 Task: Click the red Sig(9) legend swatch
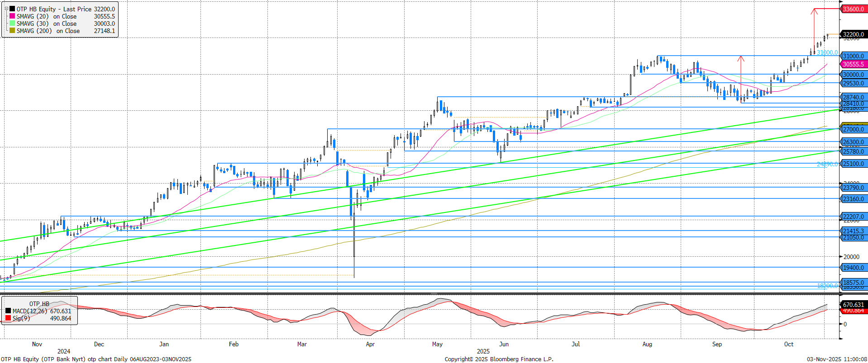[8, 318]
